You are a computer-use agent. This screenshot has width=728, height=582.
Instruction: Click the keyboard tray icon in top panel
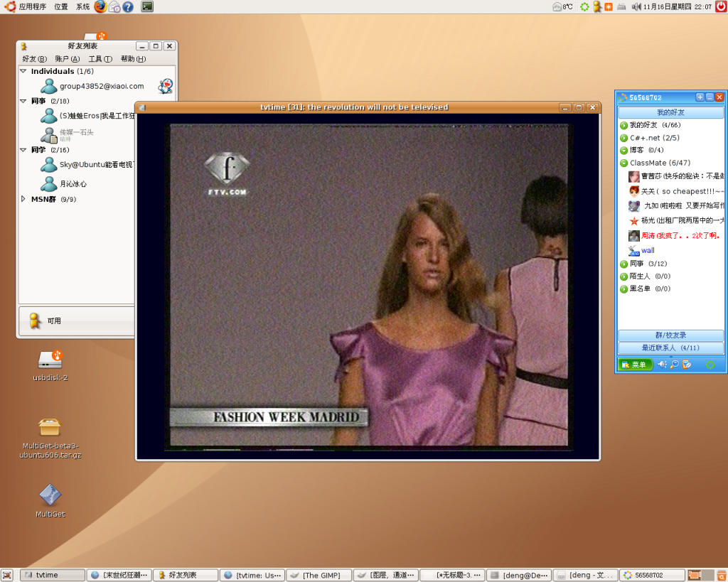[x=621, y=6]
